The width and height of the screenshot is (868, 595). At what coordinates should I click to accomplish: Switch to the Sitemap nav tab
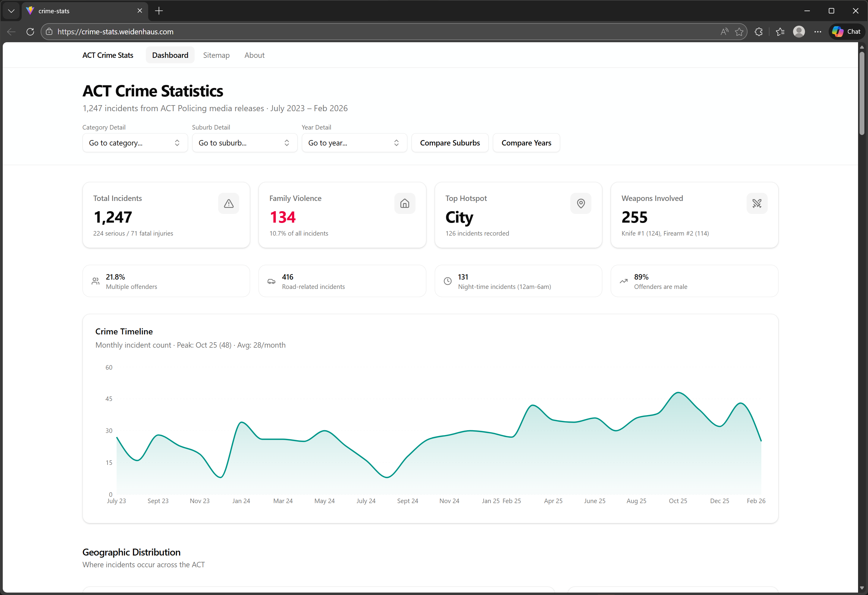216,55
